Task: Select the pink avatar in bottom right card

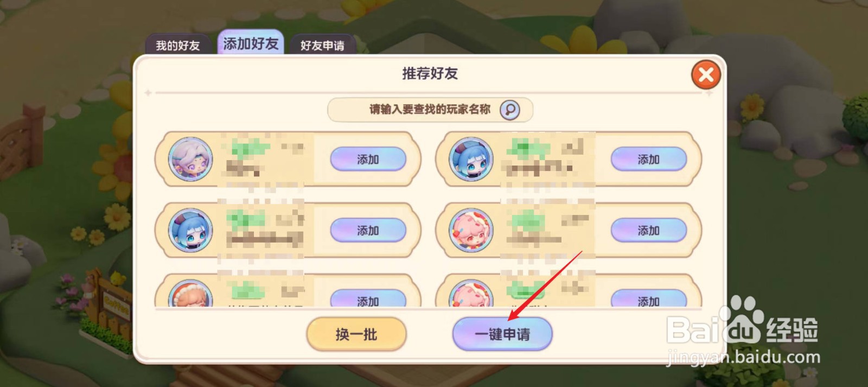Action: pyautogui.click(x=471, y=293)
